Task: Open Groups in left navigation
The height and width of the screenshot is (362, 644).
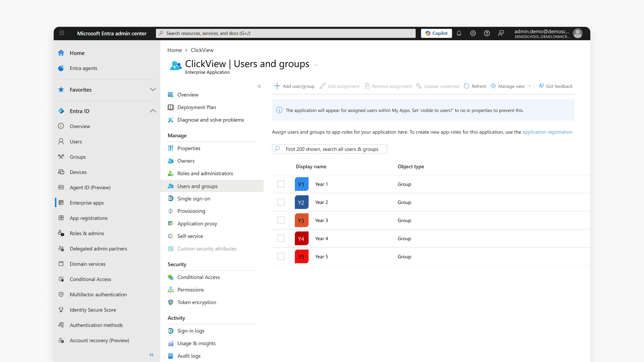Action: 77,157
